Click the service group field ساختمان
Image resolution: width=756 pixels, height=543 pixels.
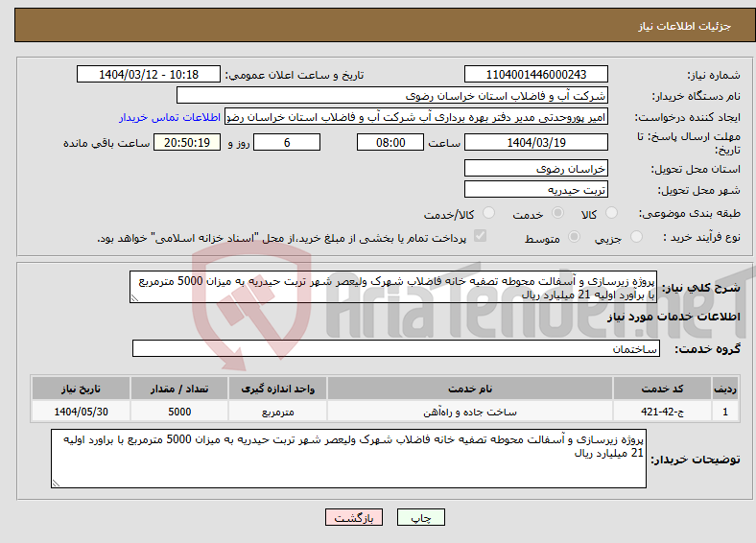[396, 348]
